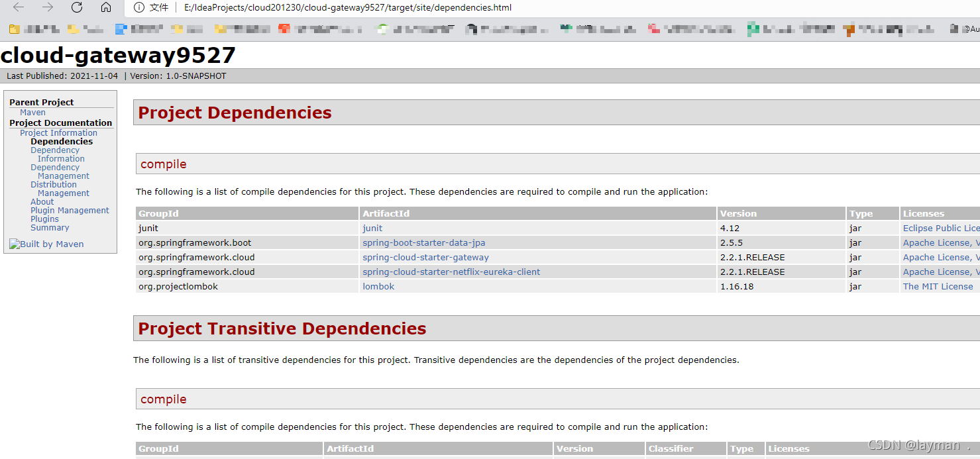Image resolution: width=980 pixels, height=459 pixels.
Task: Open Project Information in the sidebar
Action: pyautogui.click(x=58, y=133)
